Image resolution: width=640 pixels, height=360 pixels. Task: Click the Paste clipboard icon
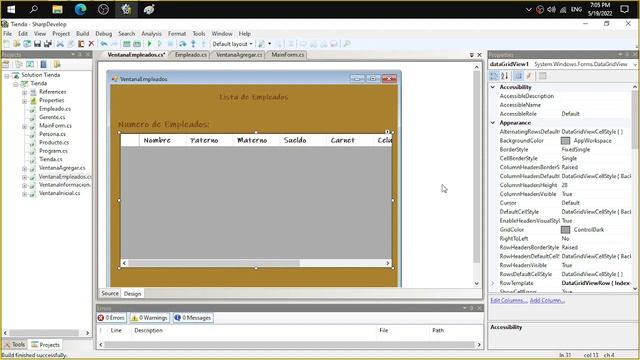pyautogui.click(x=81, y=44)
